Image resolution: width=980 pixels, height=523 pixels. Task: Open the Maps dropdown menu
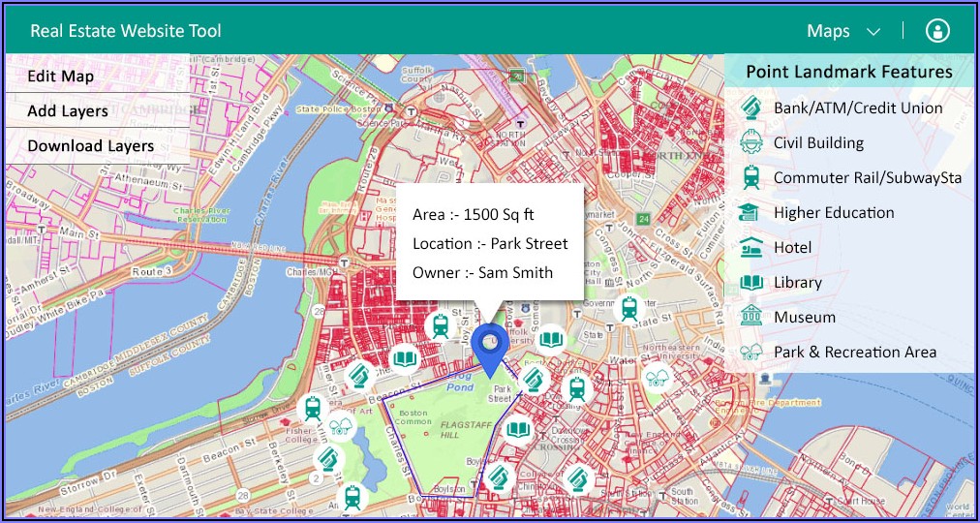pos(829,31)
